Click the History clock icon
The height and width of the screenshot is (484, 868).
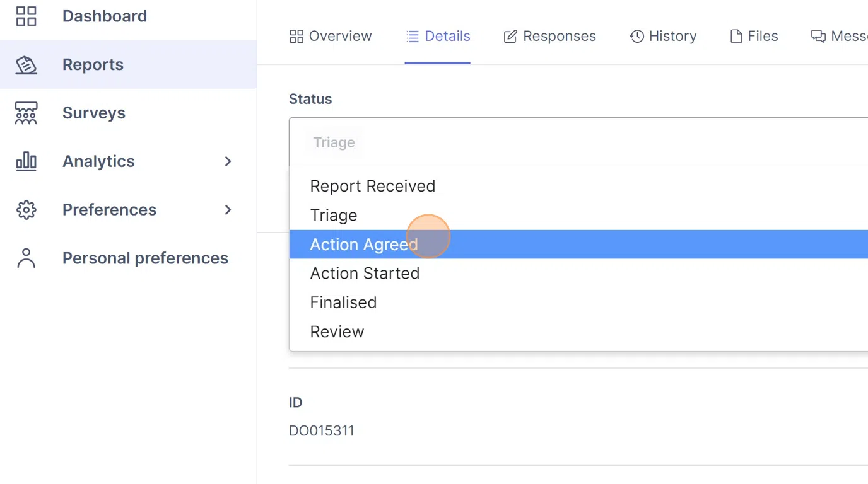click(x=636, y=37)
